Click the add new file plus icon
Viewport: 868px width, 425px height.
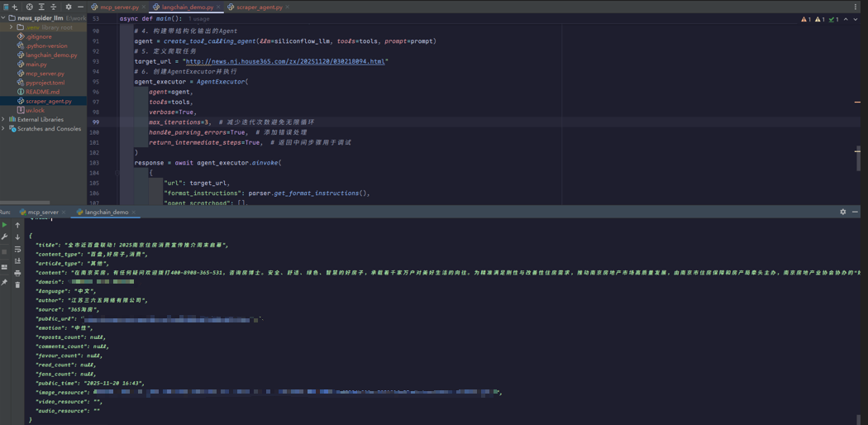click(15, 7)
